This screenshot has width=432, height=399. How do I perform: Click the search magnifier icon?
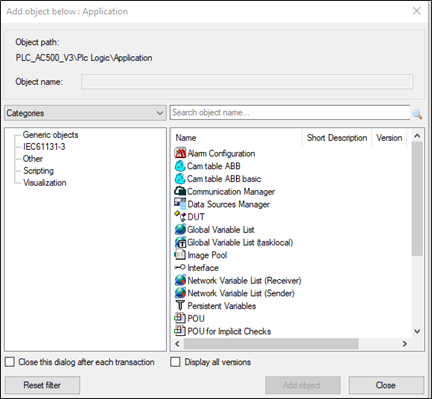click(417, 114)
